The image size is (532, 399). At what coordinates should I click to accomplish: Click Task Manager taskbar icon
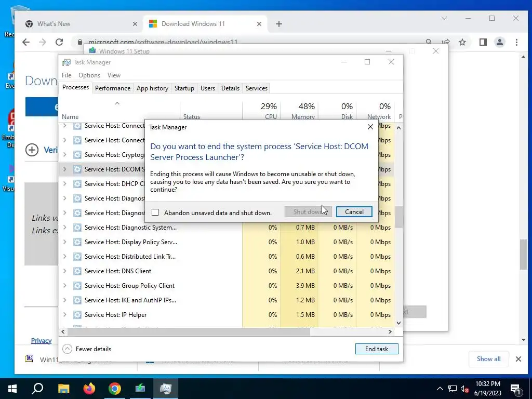point(166,389)
